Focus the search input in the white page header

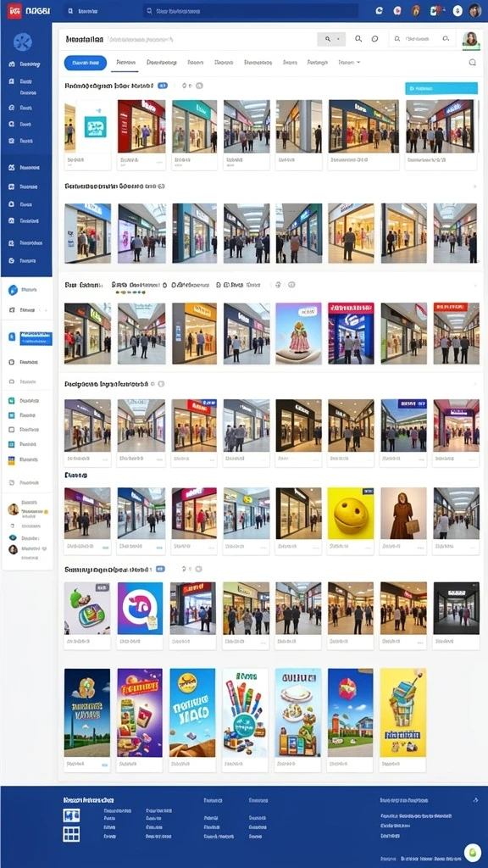(422, 39)
